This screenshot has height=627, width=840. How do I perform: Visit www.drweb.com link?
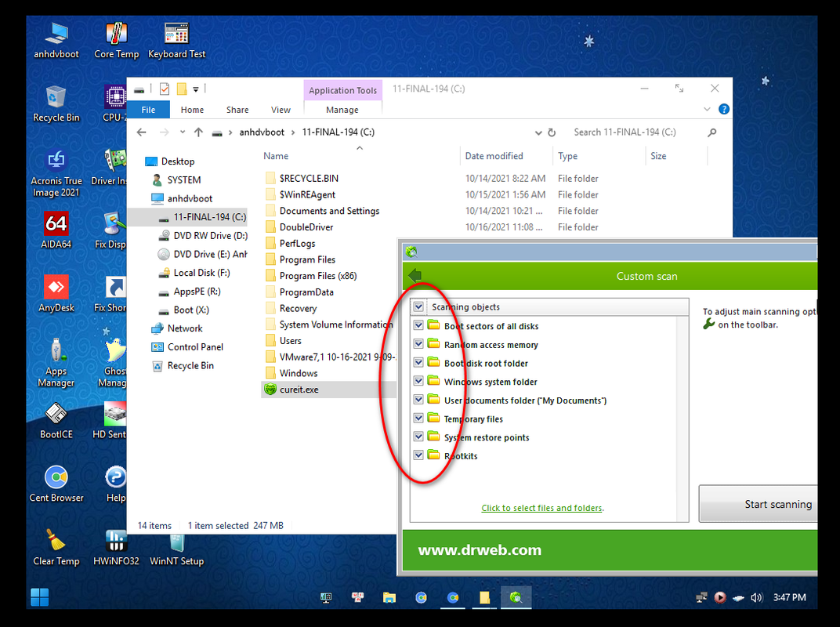pyautogui.click(x=480, y=550)
